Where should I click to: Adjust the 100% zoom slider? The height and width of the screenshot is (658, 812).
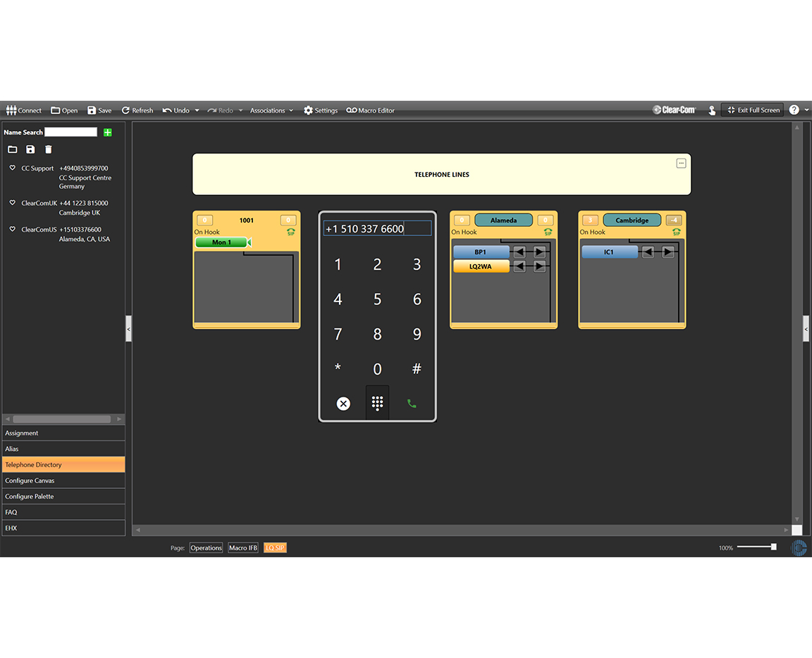(x=773, y=547)
